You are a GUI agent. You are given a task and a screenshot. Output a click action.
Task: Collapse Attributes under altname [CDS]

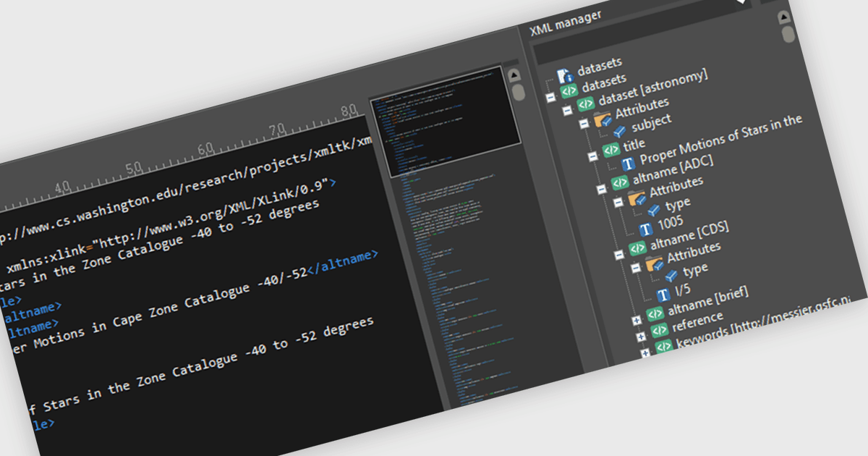[636, 269]
